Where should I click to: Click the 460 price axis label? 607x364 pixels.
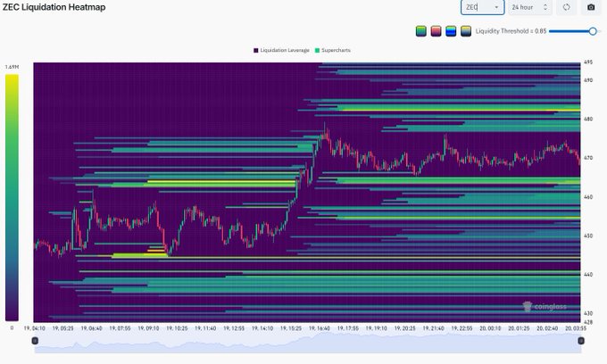coord(588,197)
